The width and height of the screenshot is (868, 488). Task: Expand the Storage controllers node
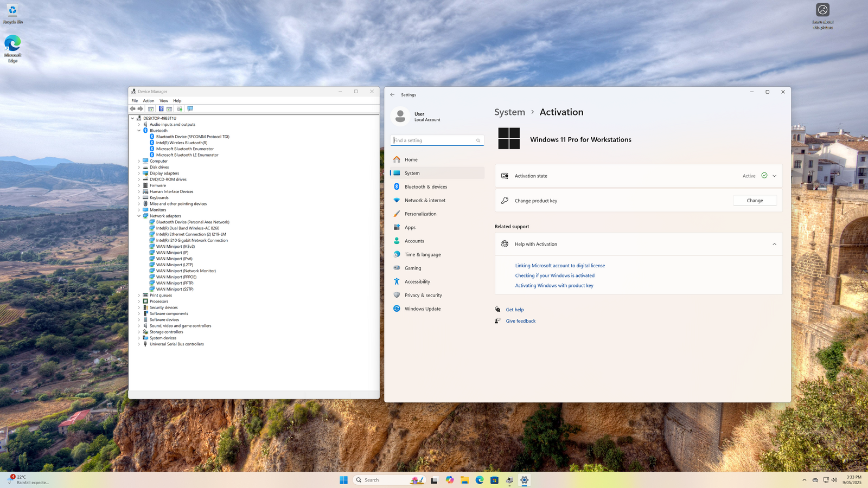[x=139, y=332]
